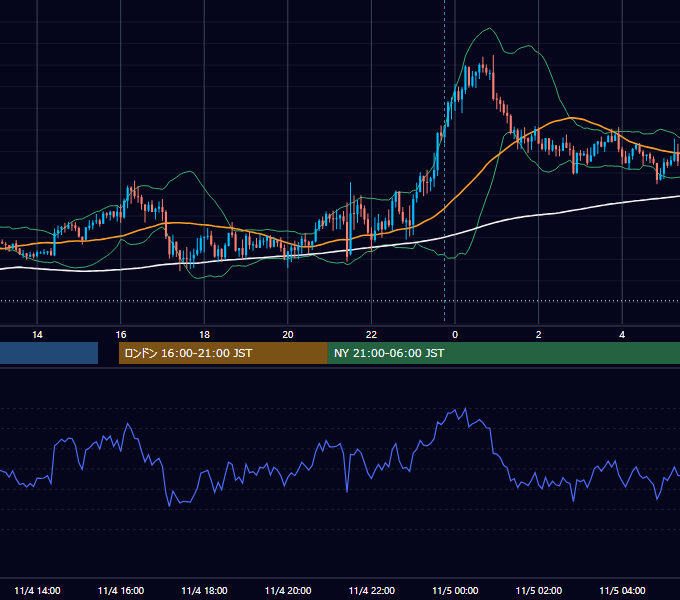Click the 11/4 14:00 time label
680x600 pixels.
[37, 590]
